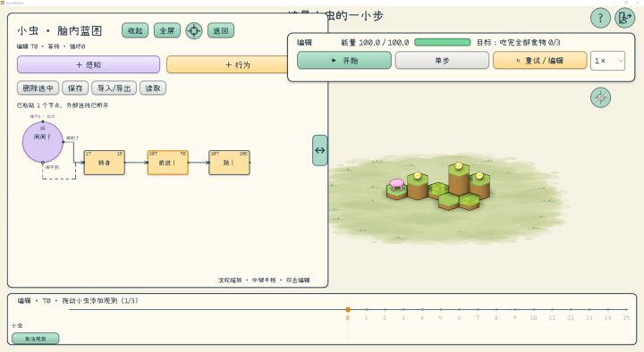Click the energy progress bar
The image size is (644, 352).
point(443,42)
